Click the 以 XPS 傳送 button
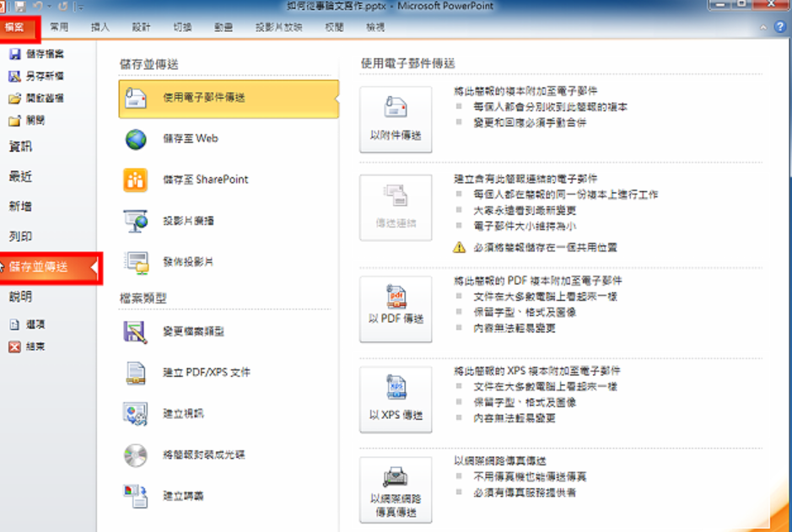 (x=396, y=400)
